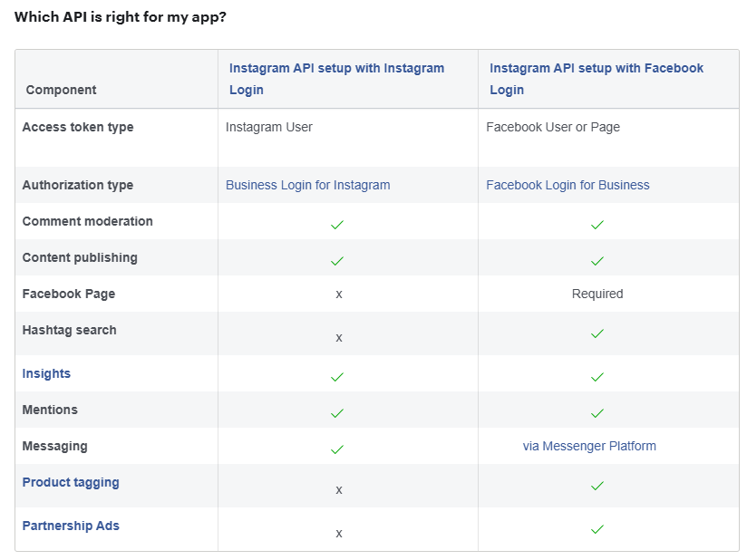This screenshot has height=560, width=747.
Task: Follow the Facebook Login for Business link
Action: 568,185
